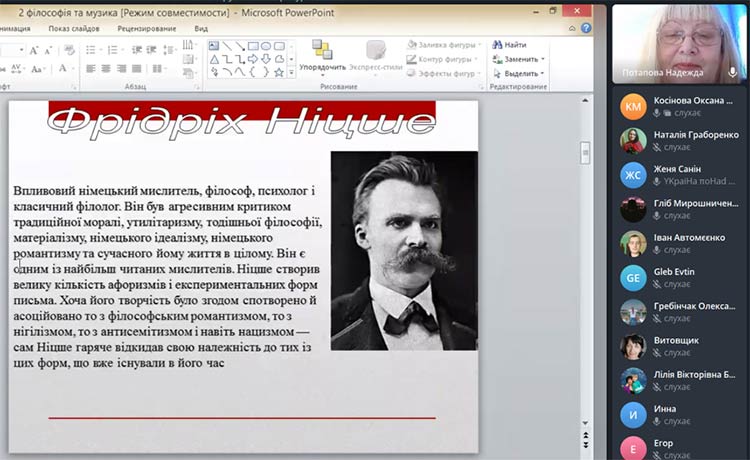This screenshot has width=750, height=460.
Task: Click the increase font size icon
Action: (34, 49)
